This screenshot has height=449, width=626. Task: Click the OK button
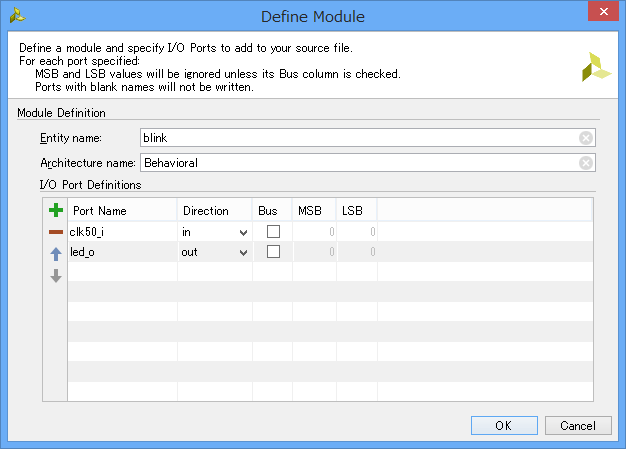coord(504,425)
